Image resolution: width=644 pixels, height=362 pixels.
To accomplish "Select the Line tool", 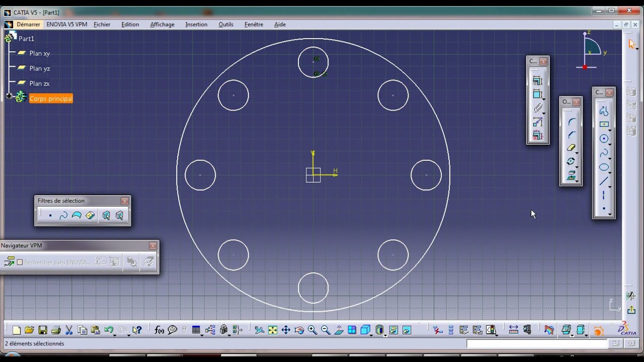I will (604, 181).
